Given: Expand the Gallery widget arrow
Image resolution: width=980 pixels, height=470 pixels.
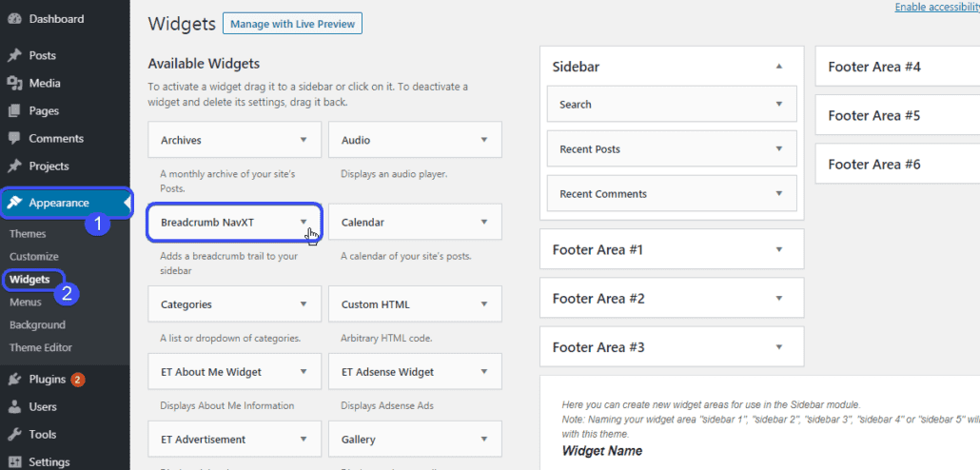Looking at the screenshot, I should tap(483, 439).
